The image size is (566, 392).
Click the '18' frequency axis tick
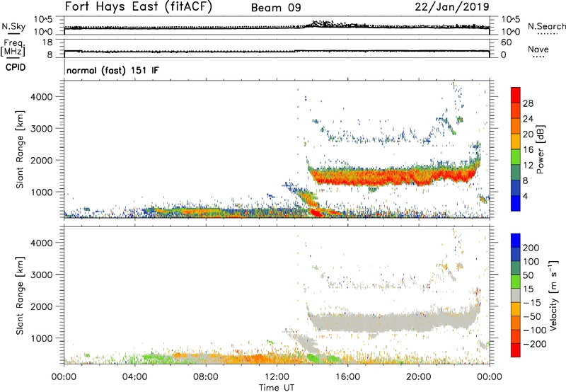(47, 42)
